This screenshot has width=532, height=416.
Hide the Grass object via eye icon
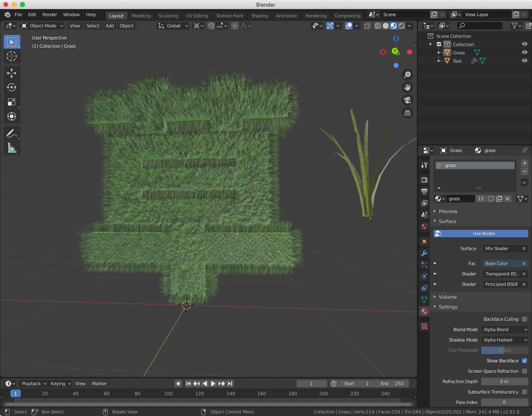click(x=525, y=52)
